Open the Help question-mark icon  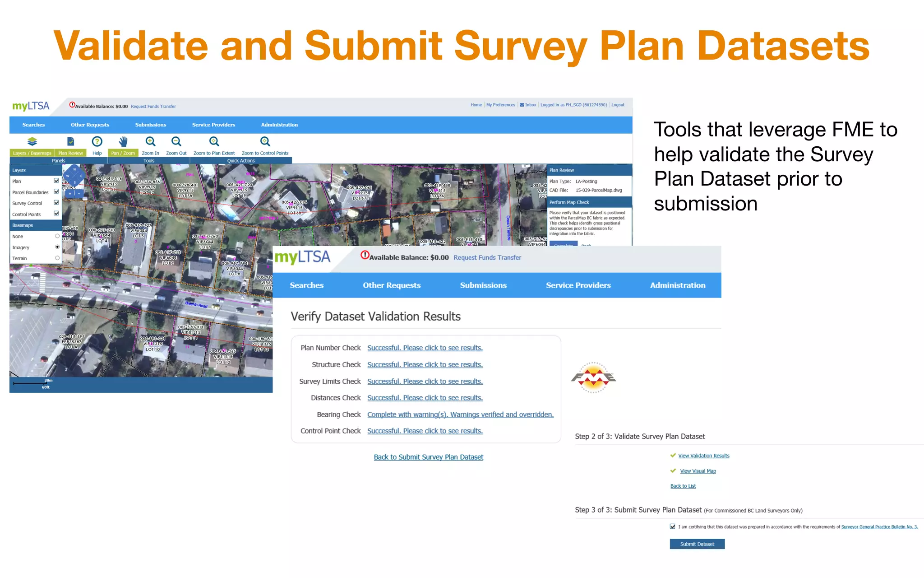point(97,142)
